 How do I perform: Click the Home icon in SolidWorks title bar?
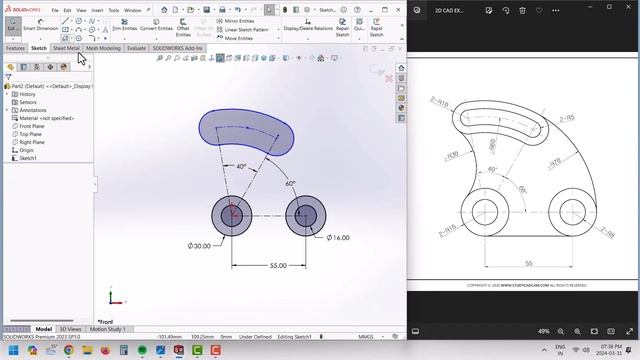click(164, 10)
